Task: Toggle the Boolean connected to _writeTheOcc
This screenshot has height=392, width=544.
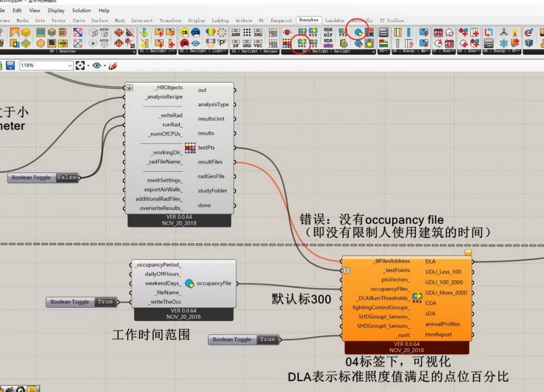Action: pos(105,302)
